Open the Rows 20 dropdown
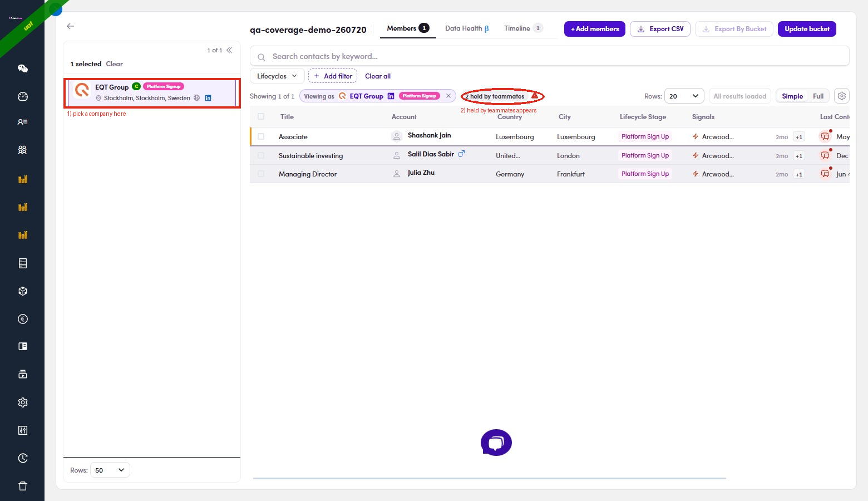868x501 pixels. tap(684, 96)
